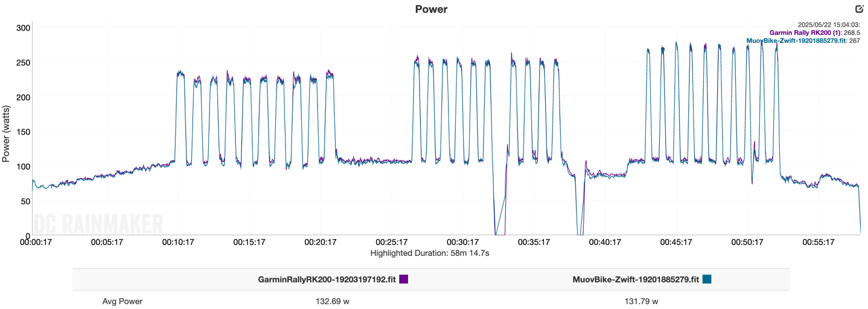Click the 150 y-axis tick label

[24, 132]
